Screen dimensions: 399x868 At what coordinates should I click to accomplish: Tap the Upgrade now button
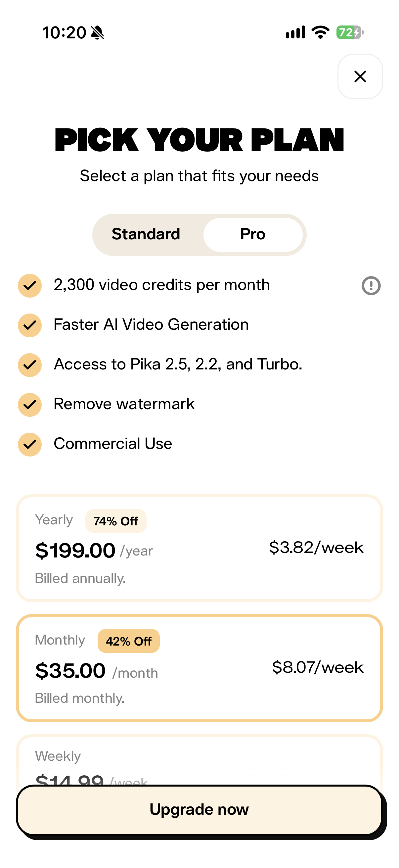click(x=199, y=810)
